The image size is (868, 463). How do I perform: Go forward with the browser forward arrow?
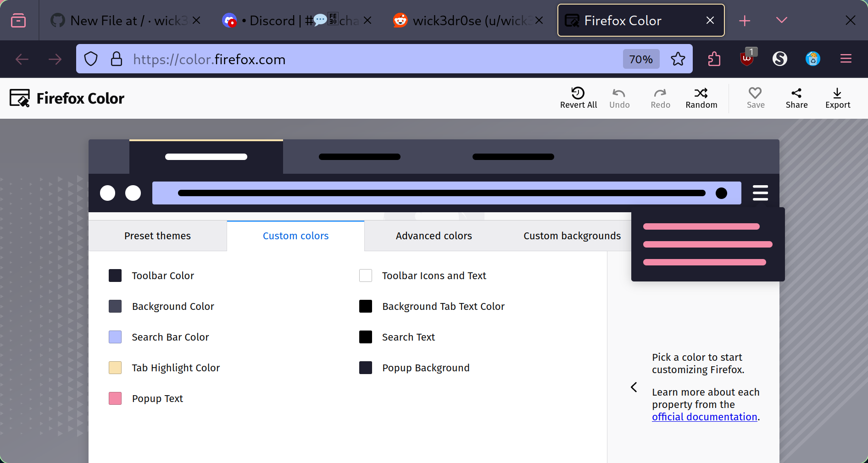pos(55,59)
